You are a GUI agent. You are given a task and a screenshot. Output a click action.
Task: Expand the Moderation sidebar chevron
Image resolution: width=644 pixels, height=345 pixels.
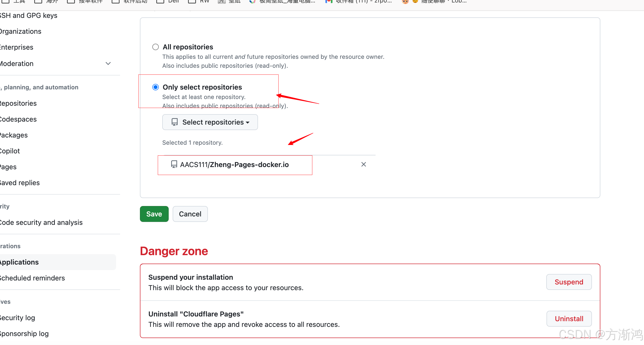108,64
